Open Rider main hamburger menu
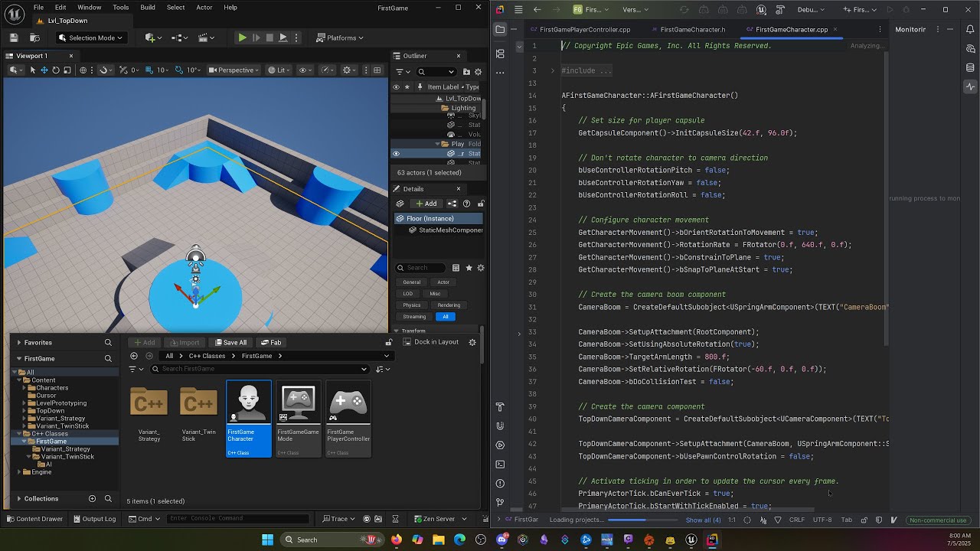980x551 pixels. pyautogui.click(x=518, y=10)
